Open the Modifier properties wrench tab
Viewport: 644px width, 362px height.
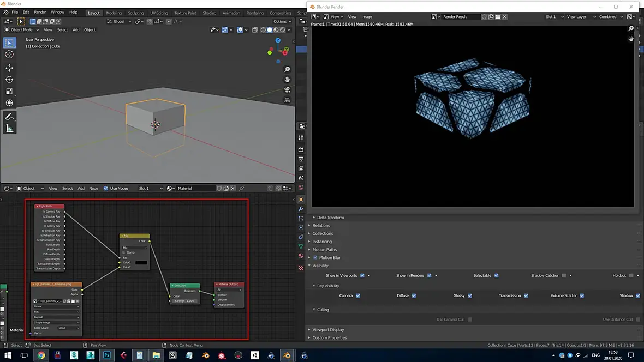(x=301, y=209)
